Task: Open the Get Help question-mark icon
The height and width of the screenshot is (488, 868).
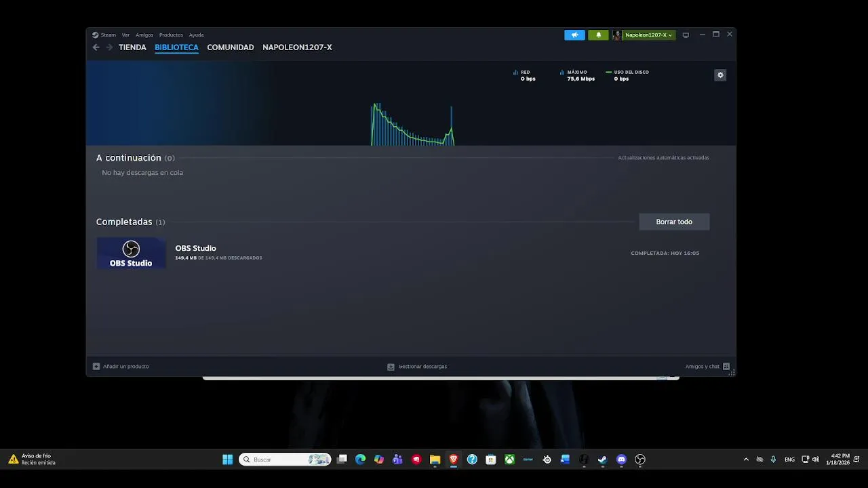Action: point(472,460)
